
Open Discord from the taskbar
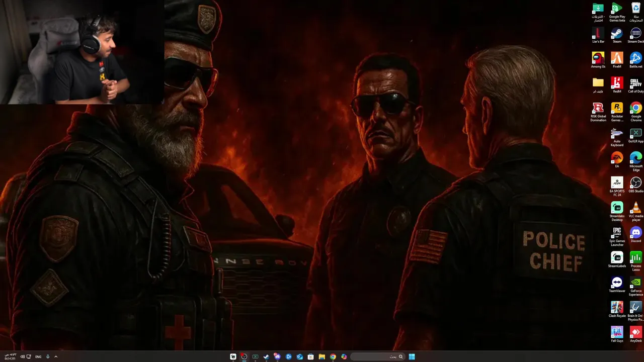tap(277, 356)
